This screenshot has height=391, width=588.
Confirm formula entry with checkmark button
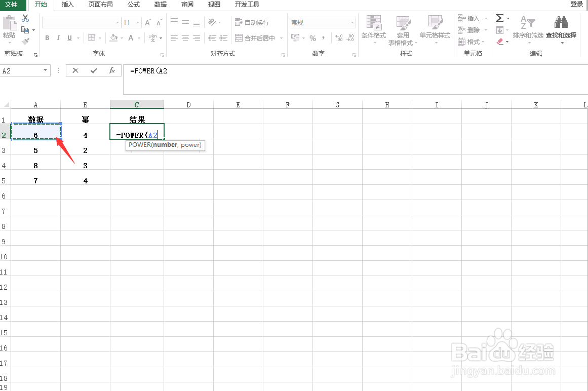point(94,70)
